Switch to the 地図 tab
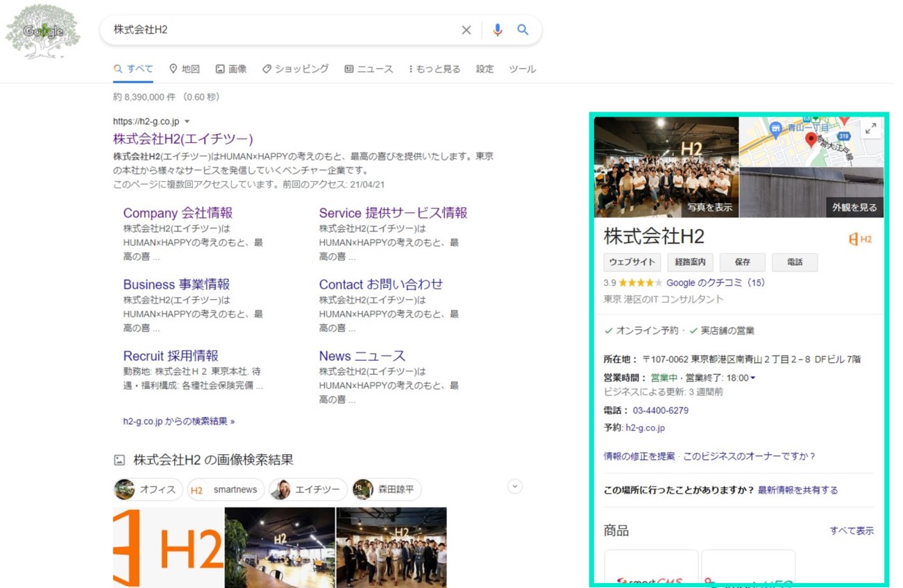Screen dimensions: 903x588 tap(185, 69)
